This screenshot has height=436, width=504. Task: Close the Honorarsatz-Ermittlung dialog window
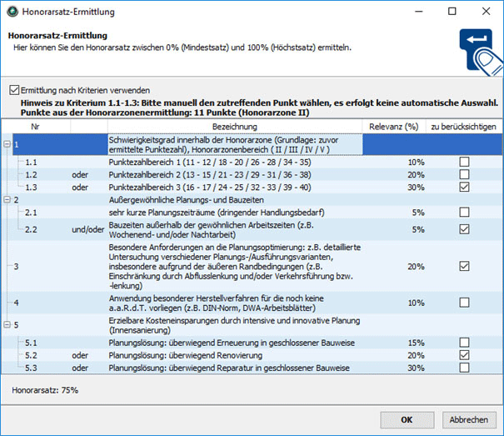pos(487,12)
